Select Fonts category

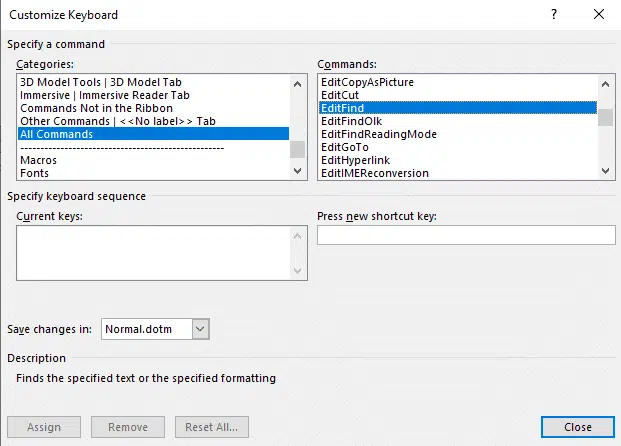pos(34,173)
